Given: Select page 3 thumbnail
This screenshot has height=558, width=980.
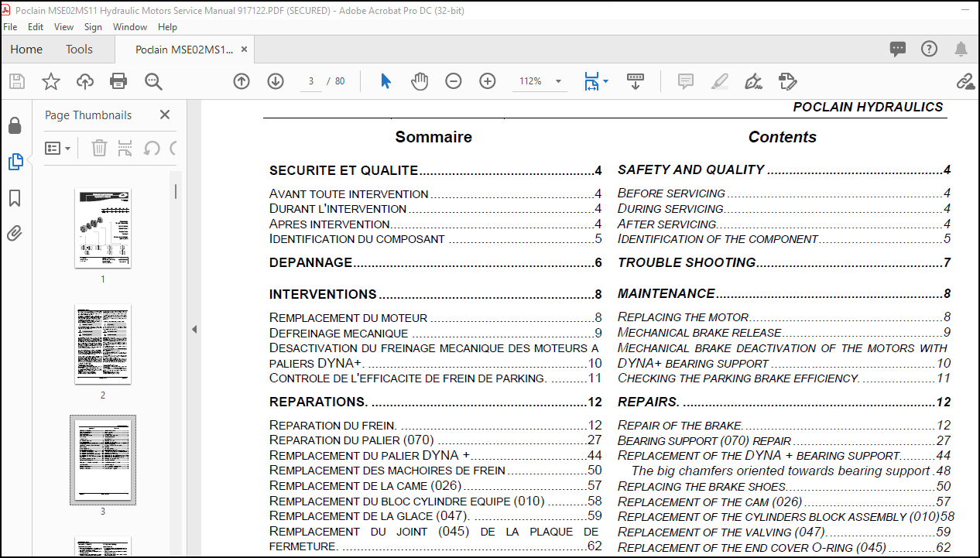Looking at the screenshot, I should (103, 460).
